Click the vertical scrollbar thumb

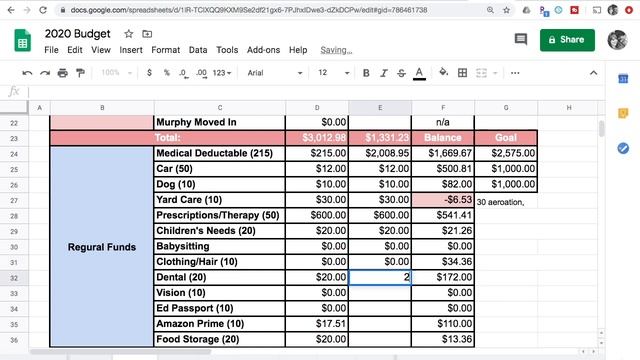click(602, 129)
